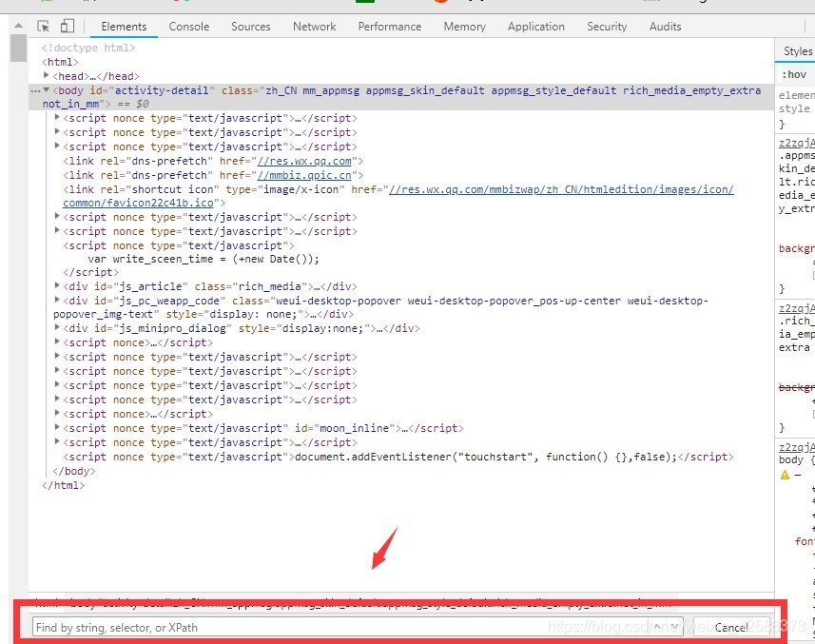Select the closing </body> tag line
815x644 pixels.
click(x=74, y=471)
